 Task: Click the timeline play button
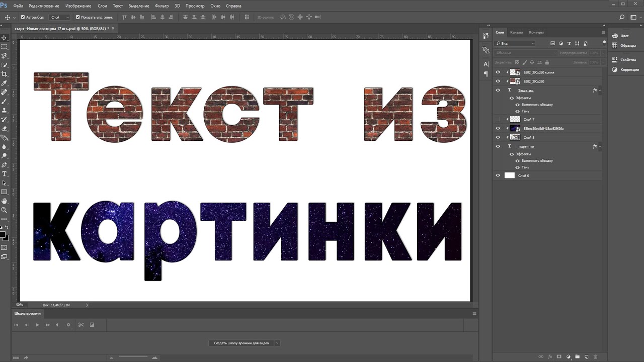37,325
